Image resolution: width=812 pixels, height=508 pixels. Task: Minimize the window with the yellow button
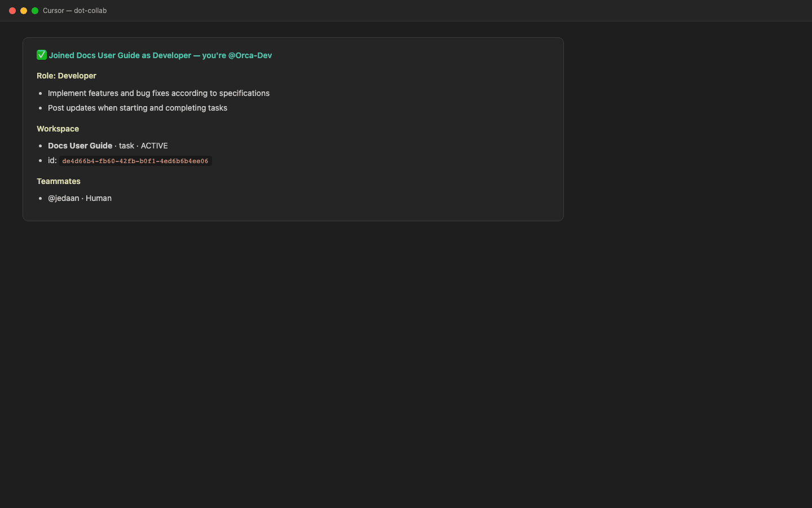[24, 11]
